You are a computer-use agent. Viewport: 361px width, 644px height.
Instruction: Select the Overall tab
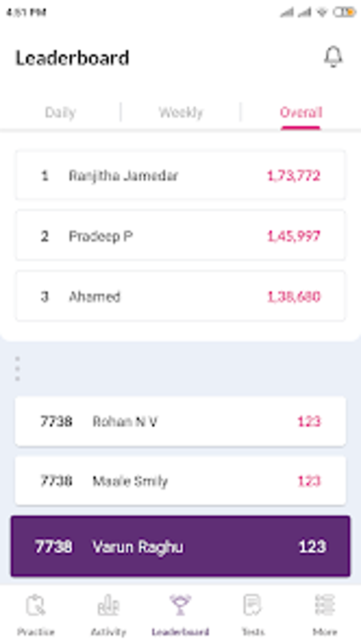pyautogui.click(x=301, y=113)
